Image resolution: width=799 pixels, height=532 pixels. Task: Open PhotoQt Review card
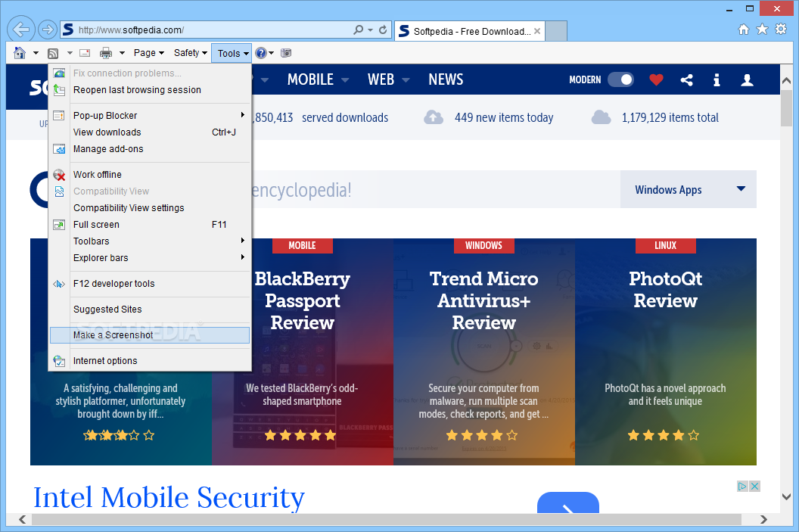pos(666,352)
